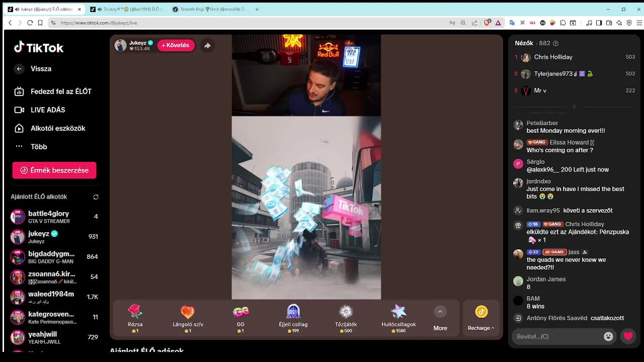
Task: Open the Recharge coins menu
Action: (481, 318)
